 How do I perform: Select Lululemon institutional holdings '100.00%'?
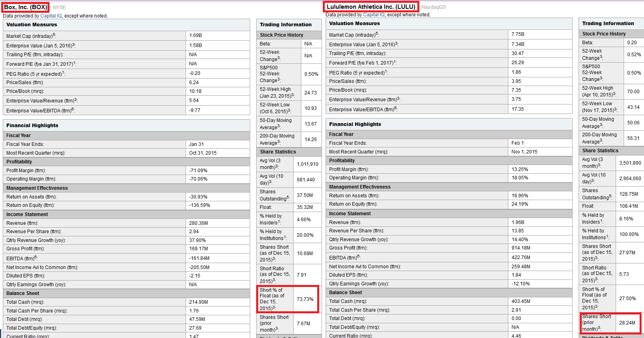629,234
